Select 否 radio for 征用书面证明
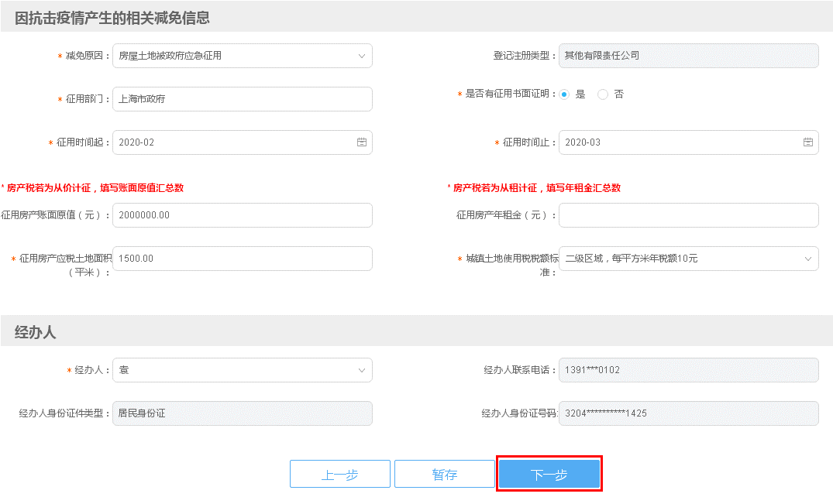Viewport: 833px width, 504px height. tap(603, 94)
